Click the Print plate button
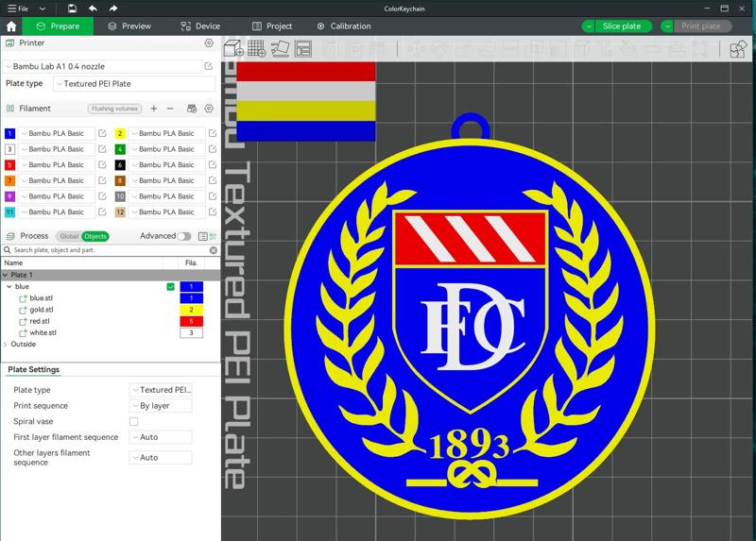Viewport: 756px width, 541px height. (701, 26)
